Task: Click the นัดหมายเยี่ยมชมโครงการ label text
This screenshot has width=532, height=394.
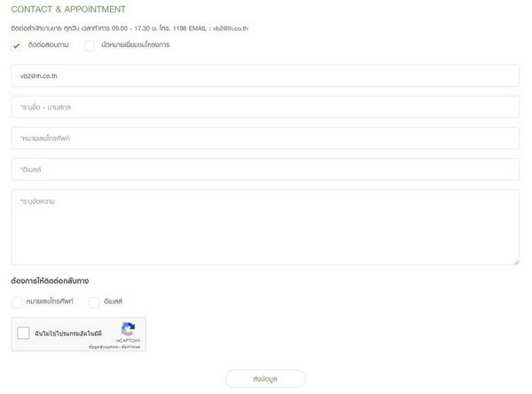Action: pyautogui.click(x=135, y=45)
